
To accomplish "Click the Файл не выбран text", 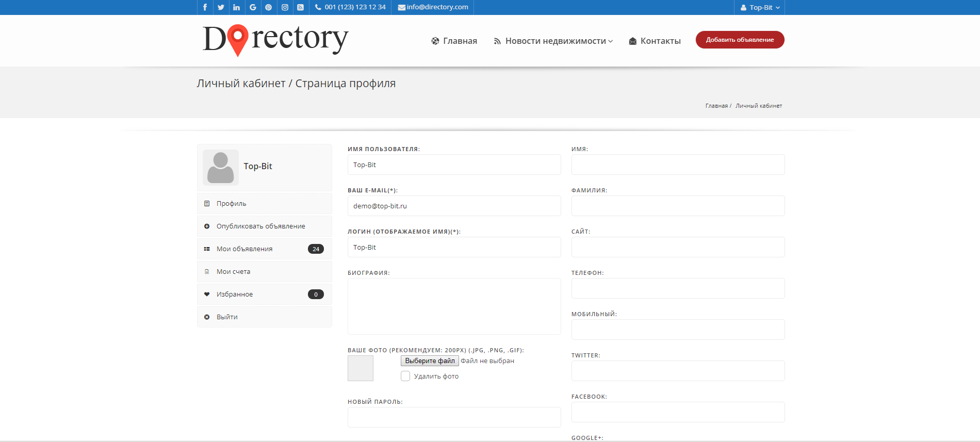I will [x=487, y=361].
